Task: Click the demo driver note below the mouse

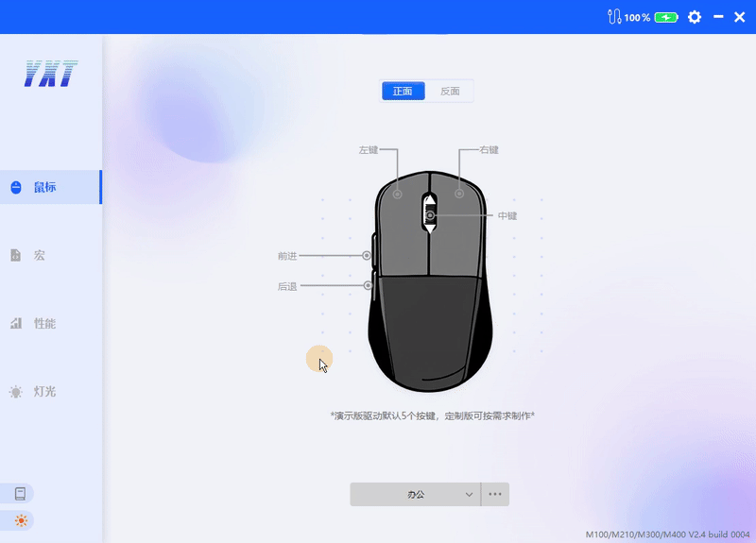Action: pyautogui.click(x=433, y=416)
